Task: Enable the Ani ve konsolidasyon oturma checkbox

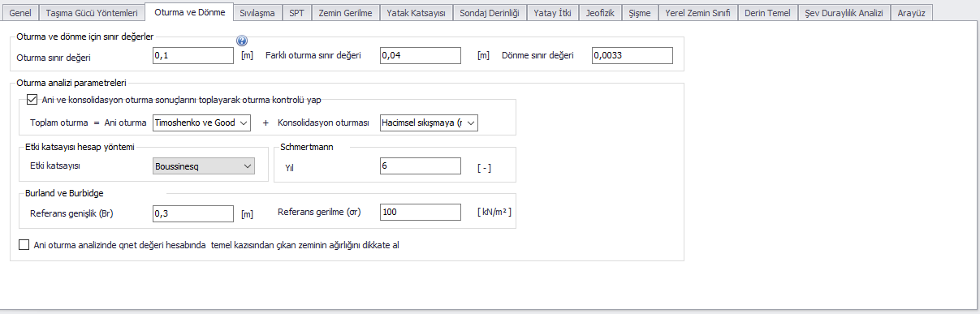Action: click(32, 100)
